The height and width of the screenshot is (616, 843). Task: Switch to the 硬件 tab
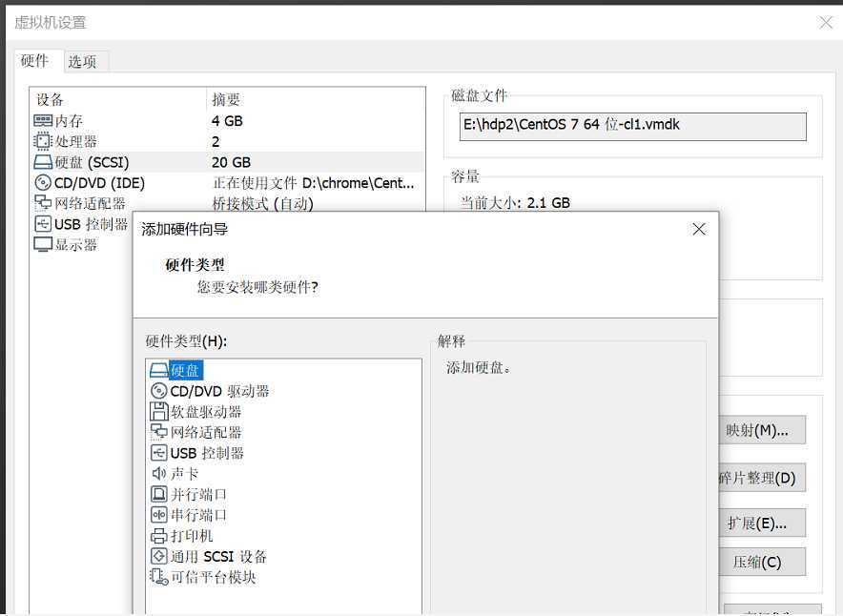pos(35,61)
